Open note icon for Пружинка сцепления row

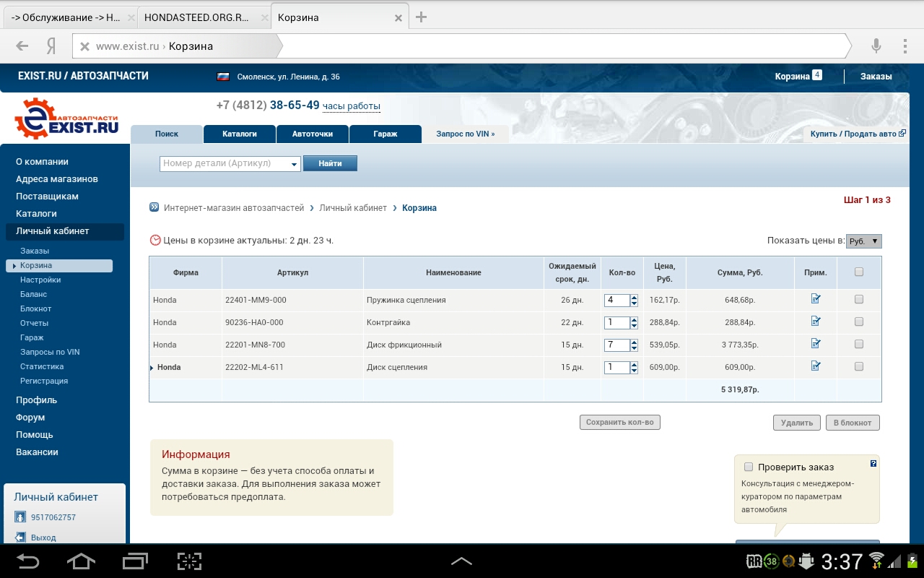[816, 298]
